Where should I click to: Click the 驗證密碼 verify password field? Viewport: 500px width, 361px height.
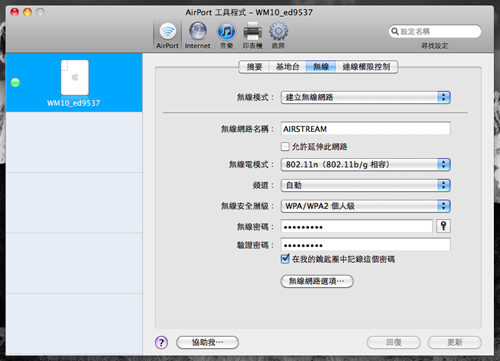(x=366, y=245)
